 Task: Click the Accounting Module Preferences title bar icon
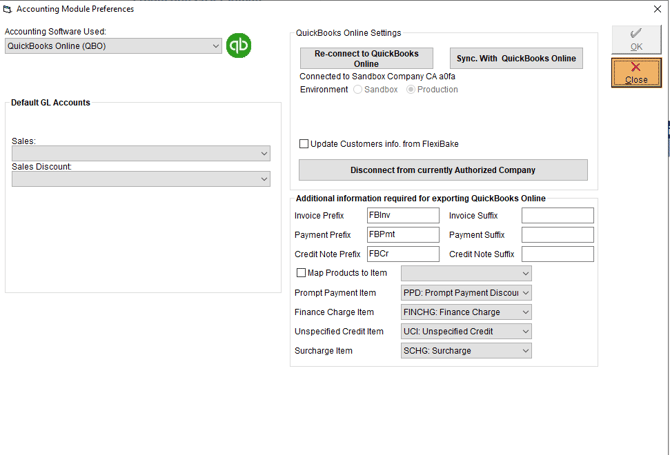click(x=7, y=9)
